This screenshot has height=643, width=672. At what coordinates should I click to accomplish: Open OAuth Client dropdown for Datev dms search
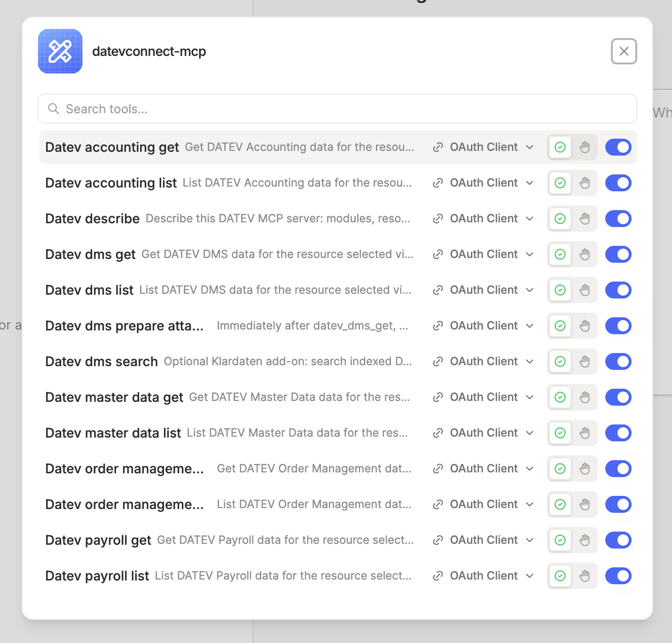tap(484, 361)
